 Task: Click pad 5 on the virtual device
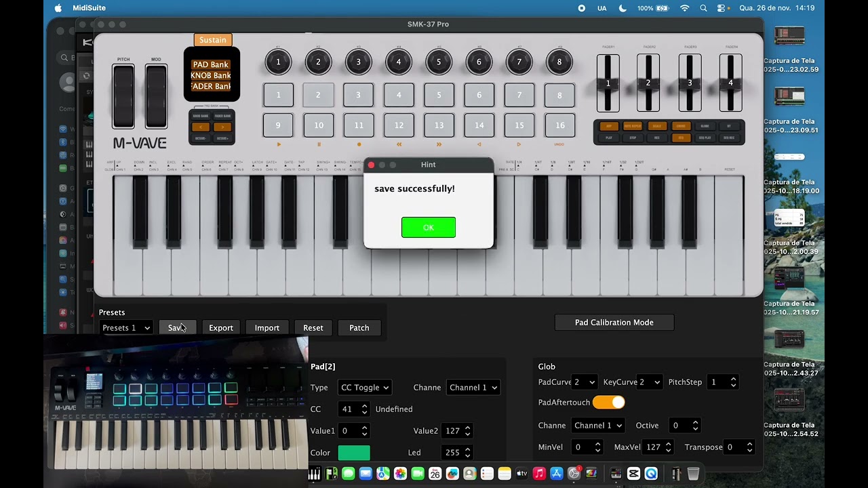(439, 95)
